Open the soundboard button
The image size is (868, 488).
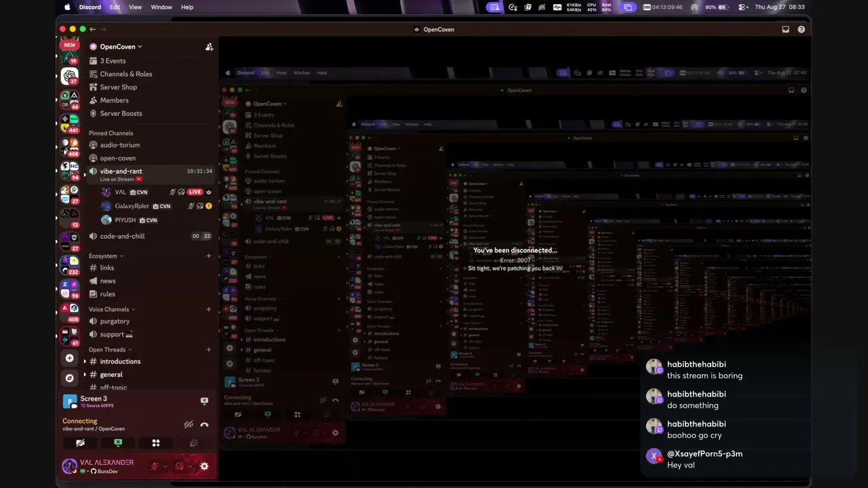coord(194,443)
